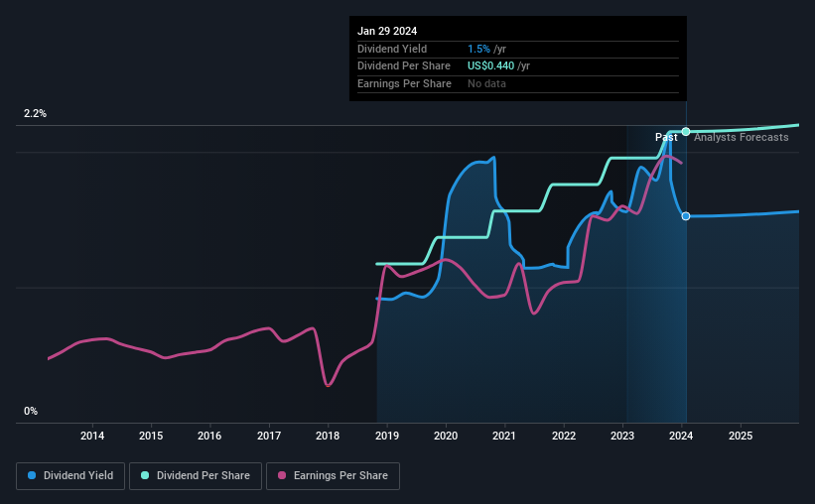Click the 2015 axis label
The image size is (815, 504).
(x=151, y=436)
